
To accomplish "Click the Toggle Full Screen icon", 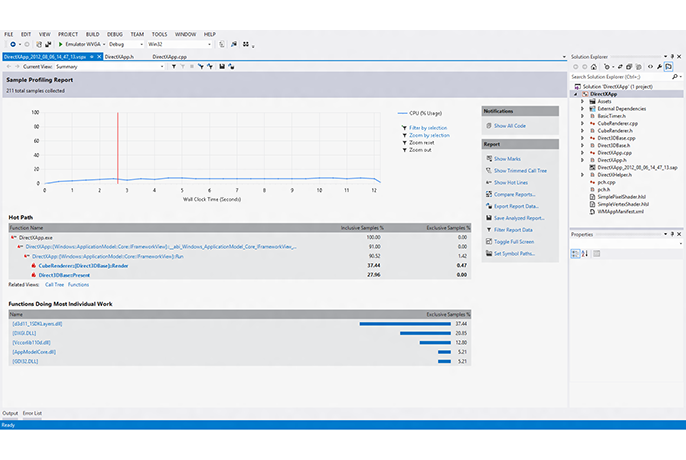I will [x=489, y=241].
